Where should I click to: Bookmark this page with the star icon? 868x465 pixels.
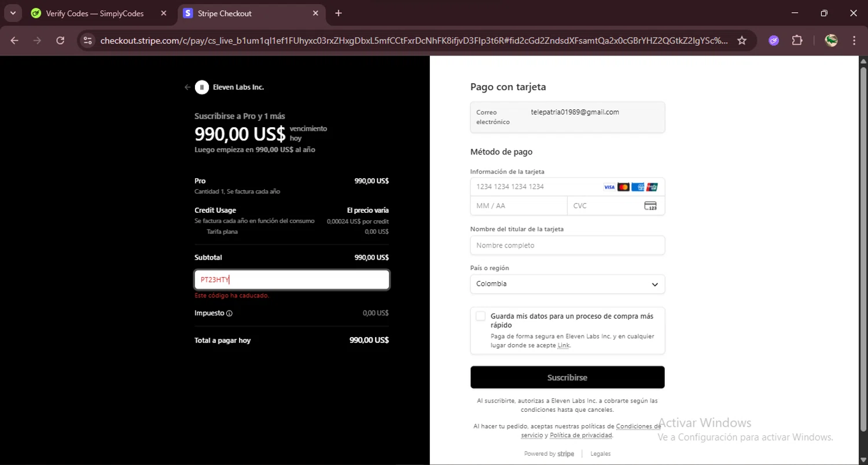[742, 40]
